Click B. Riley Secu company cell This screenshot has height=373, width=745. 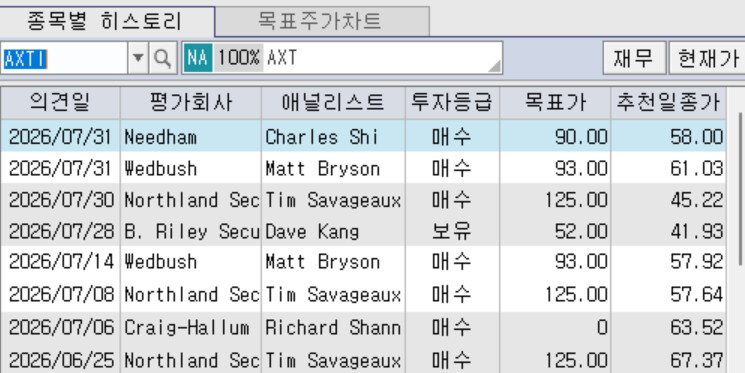[x=191, y=231]
